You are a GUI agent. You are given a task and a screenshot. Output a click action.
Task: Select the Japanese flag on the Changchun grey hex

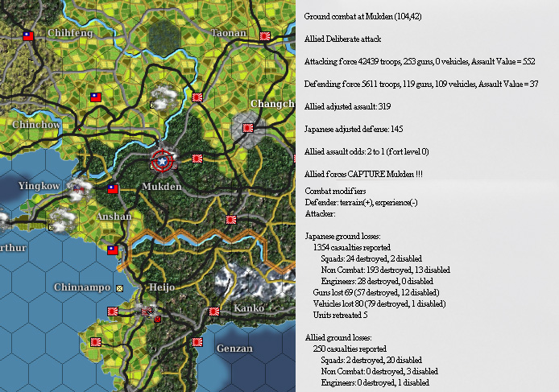248,128
